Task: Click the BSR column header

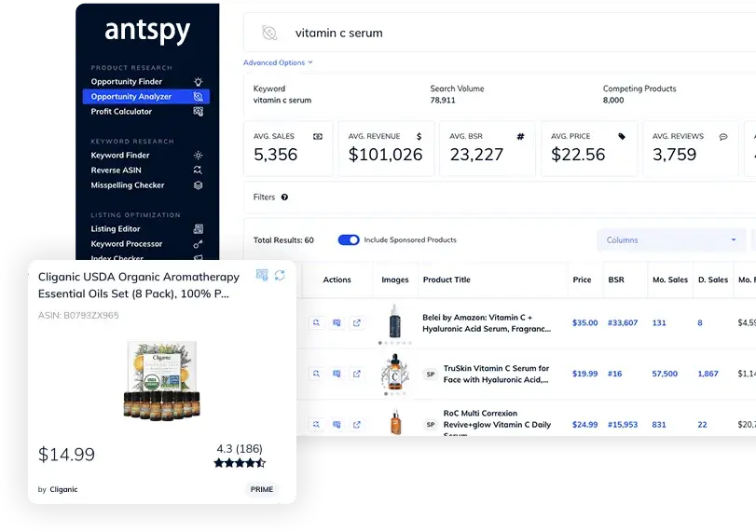Action: click(616, 280)
